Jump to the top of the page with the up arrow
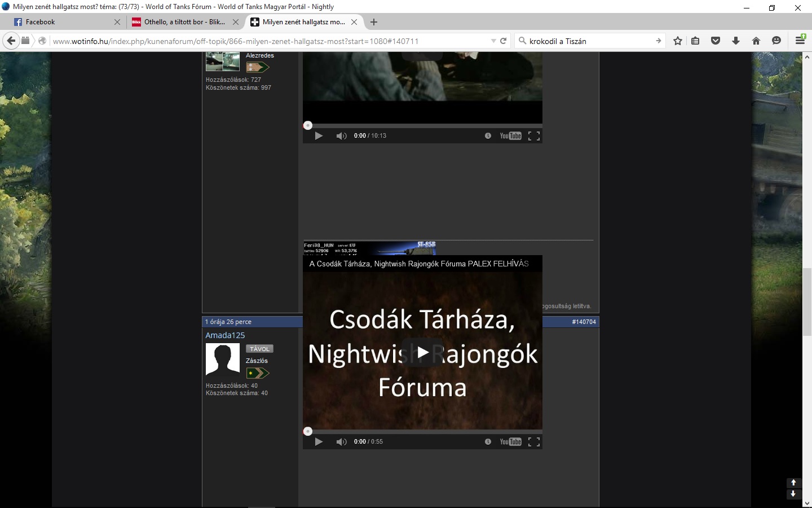 click(x=793, y=483)
